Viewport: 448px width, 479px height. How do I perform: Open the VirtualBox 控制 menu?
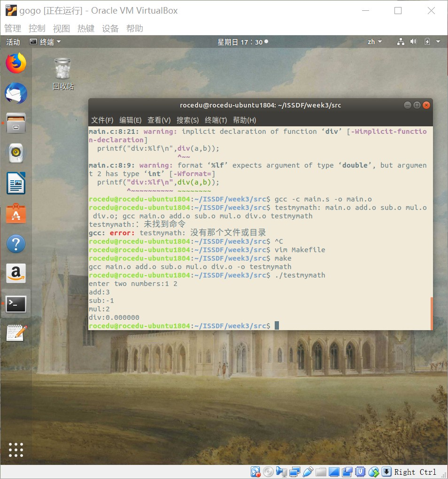(37, 28)
